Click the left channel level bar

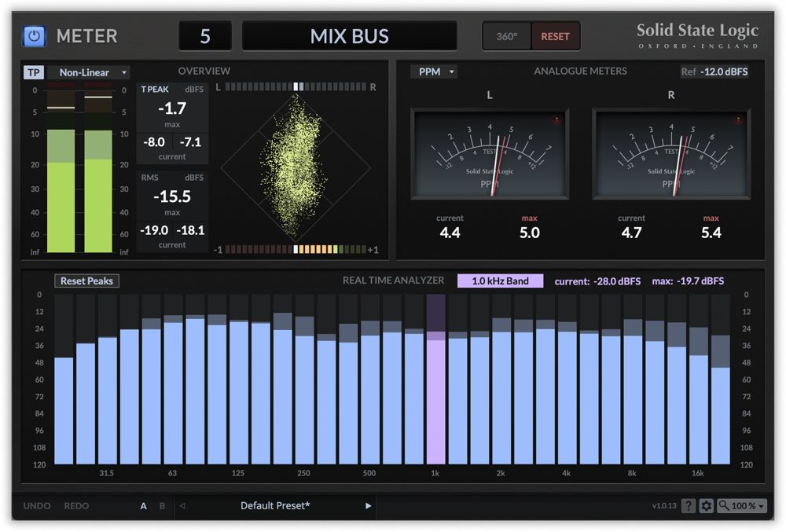61,168
